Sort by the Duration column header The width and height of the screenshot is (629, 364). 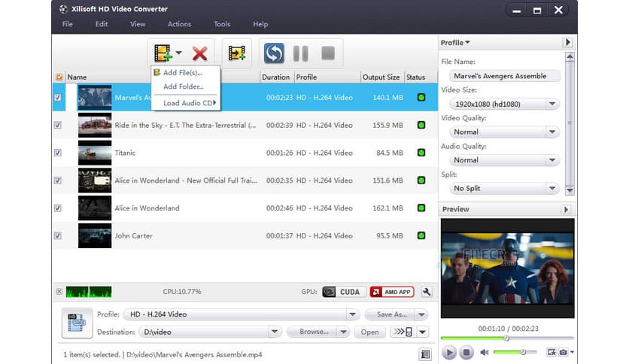[275, 77]
